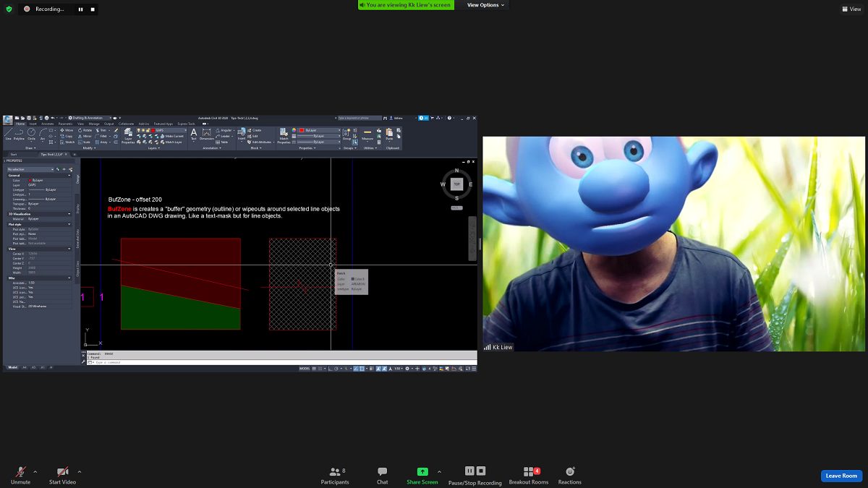Pause the Zoom recording in bottom toolbar
This screenshot has height=488, width=868.
click(x=469, y=471)
